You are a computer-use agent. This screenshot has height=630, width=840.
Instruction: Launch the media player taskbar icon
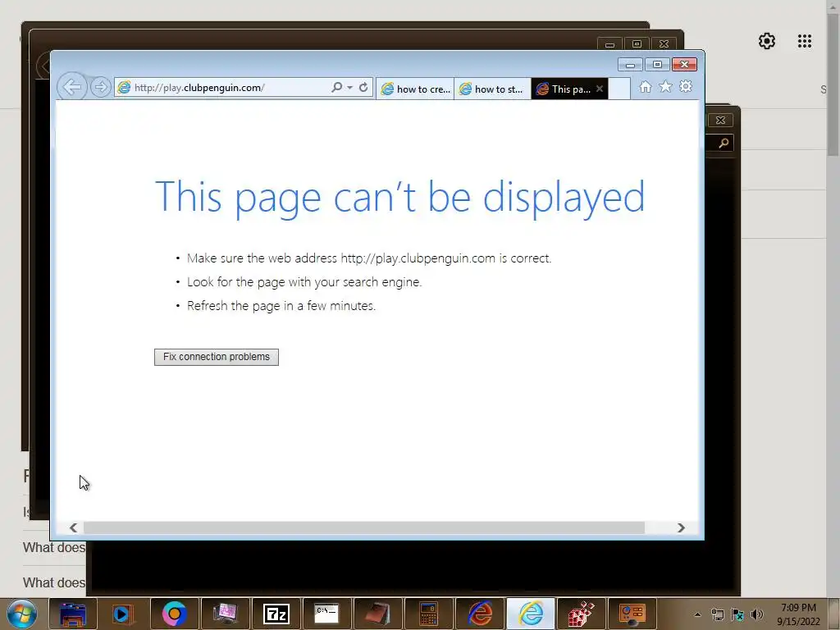(x=123, y=614)
